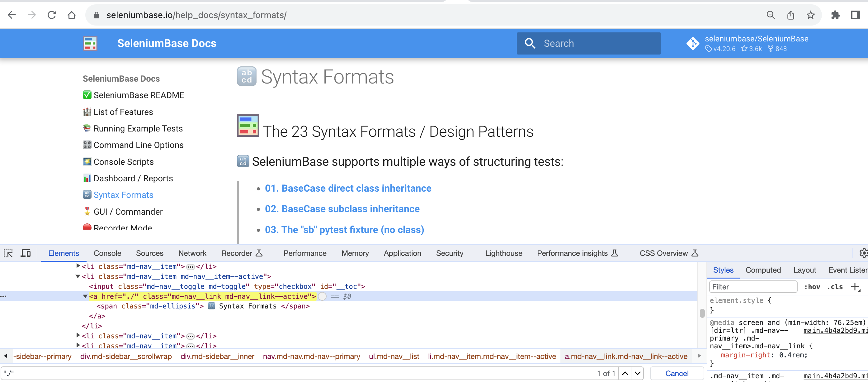The image size is (868, 382).
Task: Open the BaseCase direct class inheritance link
Action: [348, 189]
